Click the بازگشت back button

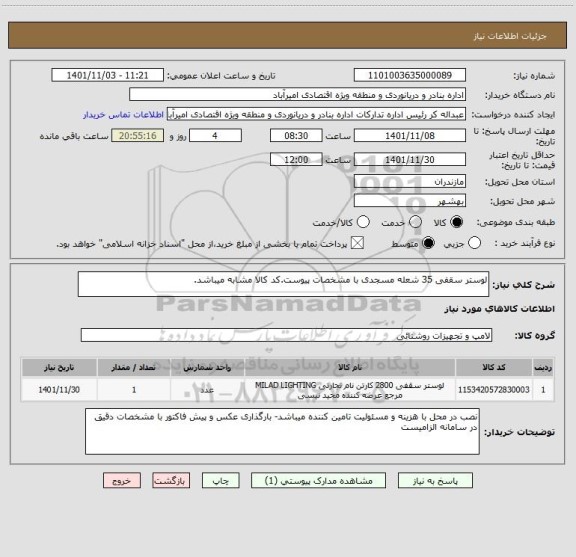tap(171, 481)
